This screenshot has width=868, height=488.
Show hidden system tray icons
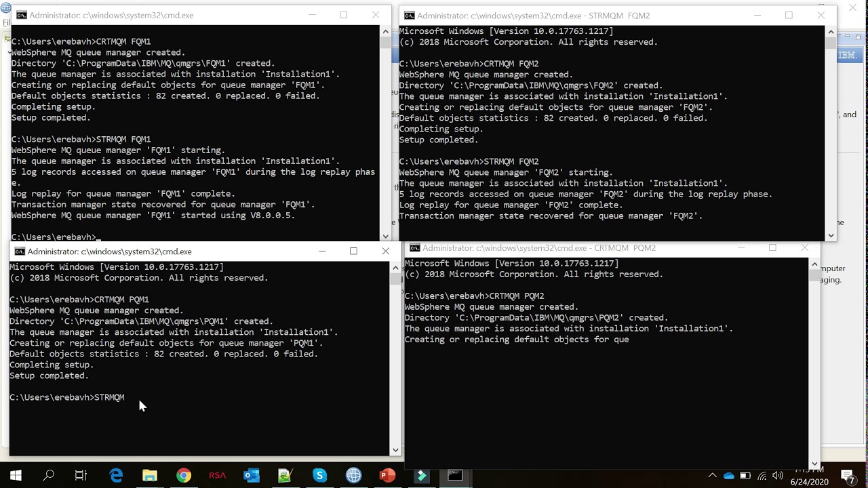tap(712, 476)
